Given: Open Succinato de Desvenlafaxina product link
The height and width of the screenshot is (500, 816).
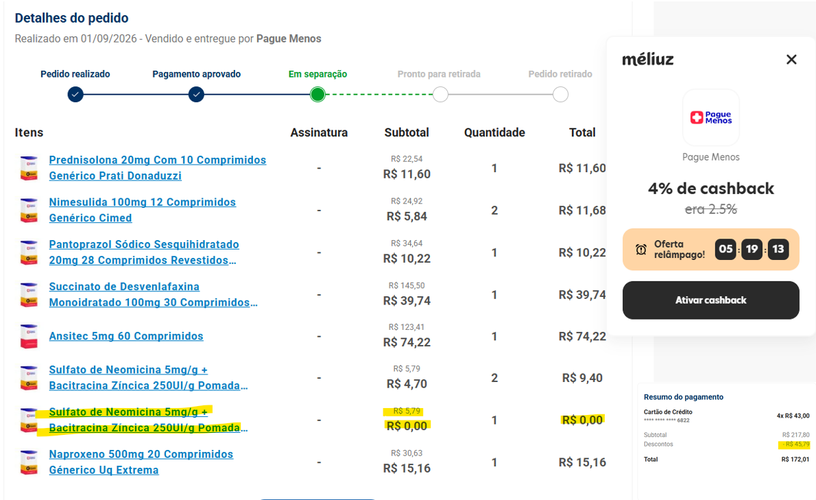Looking at the screenshot, I should (x=153, y=294).
